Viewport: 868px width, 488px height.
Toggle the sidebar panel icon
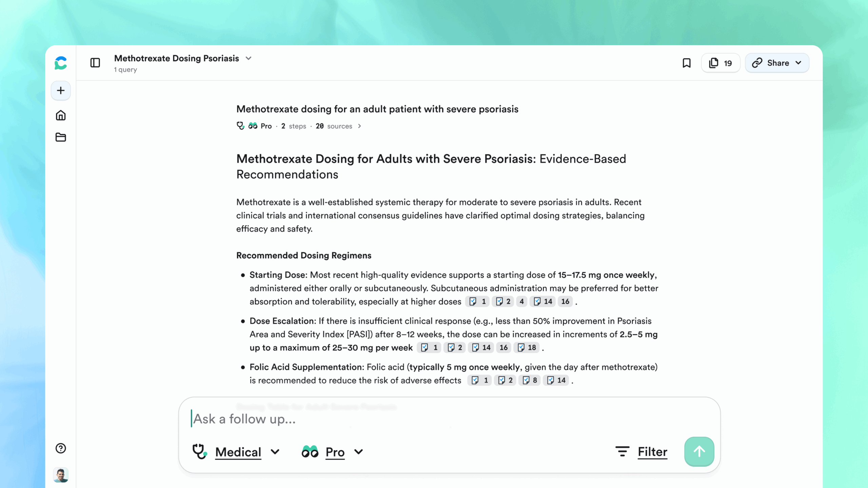tap(95, 63)
